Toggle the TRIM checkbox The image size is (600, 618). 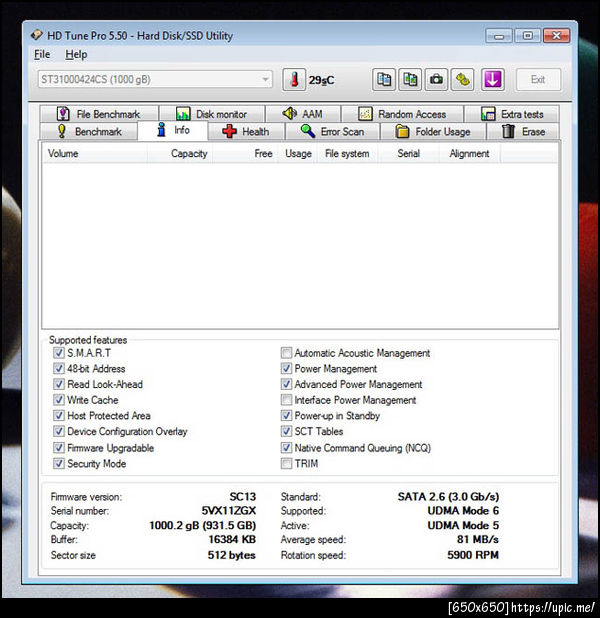tap(287, 464)
